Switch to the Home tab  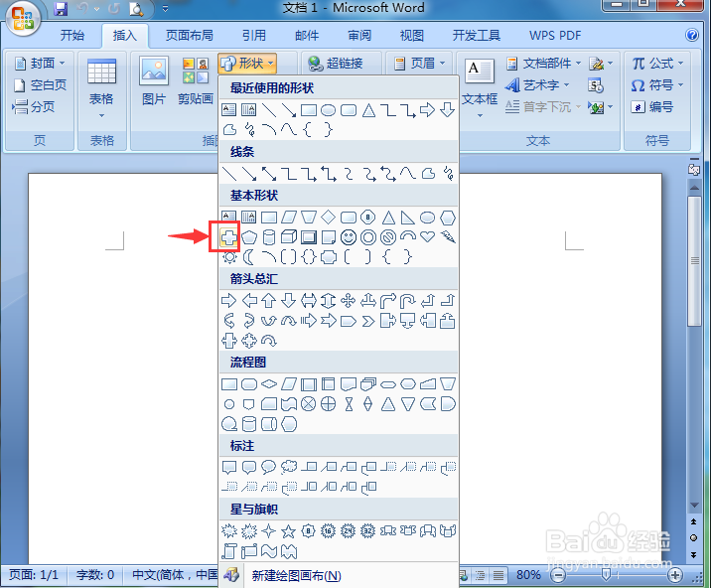pos(72,35)
